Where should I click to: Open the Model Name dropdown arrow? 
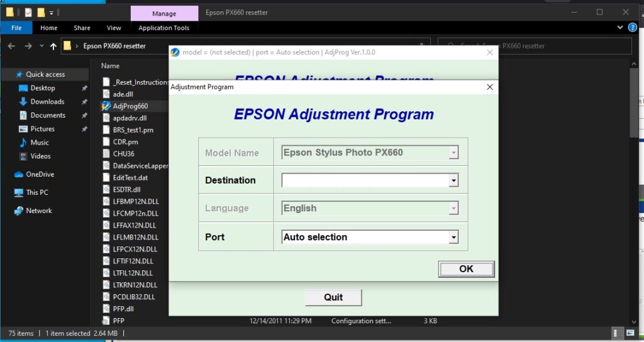pyautogui.click(x=453, y=153)
